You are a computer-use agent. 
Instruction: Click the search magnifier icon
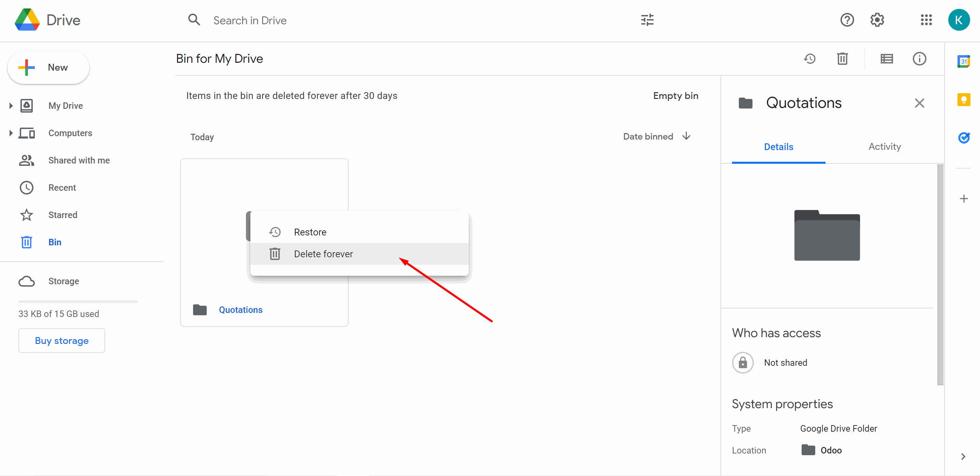pyautogui.click(x=194, y=20)
